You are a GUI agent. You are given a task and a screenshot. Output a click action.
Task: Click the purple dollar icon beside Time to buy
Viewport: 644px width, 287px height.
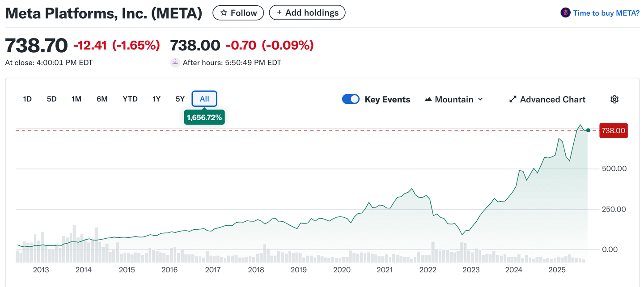click(x=565, y=13)
